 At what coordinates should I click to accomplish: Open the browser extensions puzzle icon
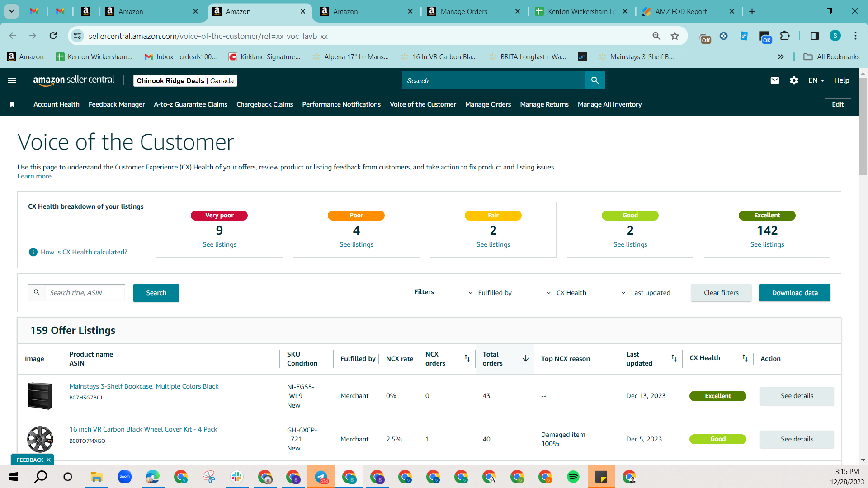[785, 36]
